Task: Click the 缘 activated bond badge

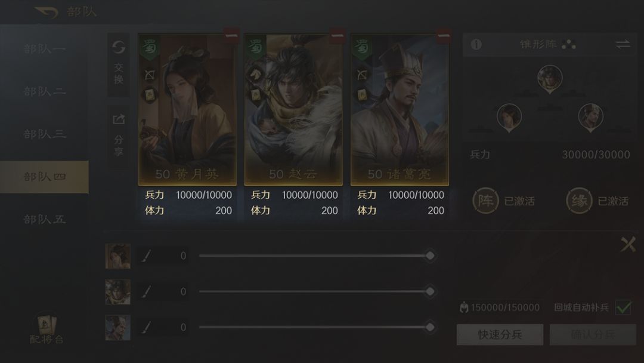Action: (579, 201)
